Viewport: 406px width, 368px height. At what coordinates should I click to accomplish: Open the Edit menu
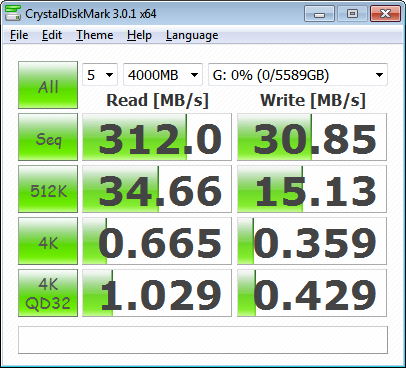pyautogui.click(x=52, y=35)
